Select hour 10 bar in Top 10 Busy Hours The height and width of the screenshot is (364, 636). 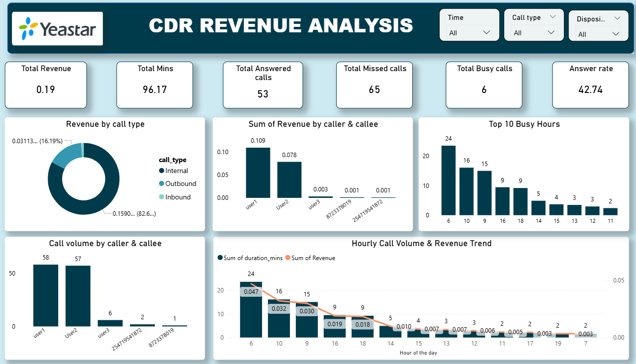[x=466, y=191]
